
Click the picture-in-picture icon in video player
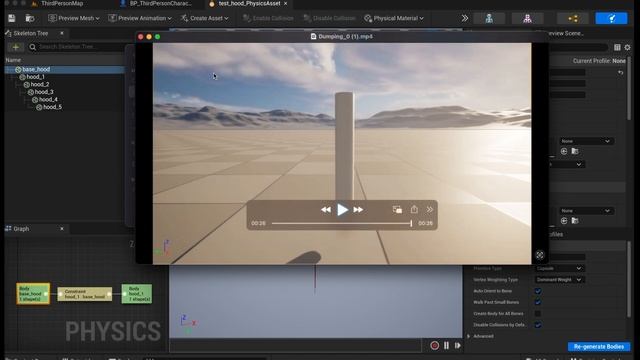tap(397, 209)
